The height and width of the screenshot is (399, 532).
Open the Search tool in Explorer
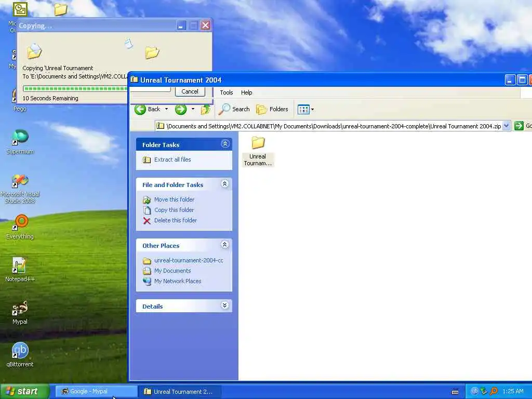coord(234,109)
